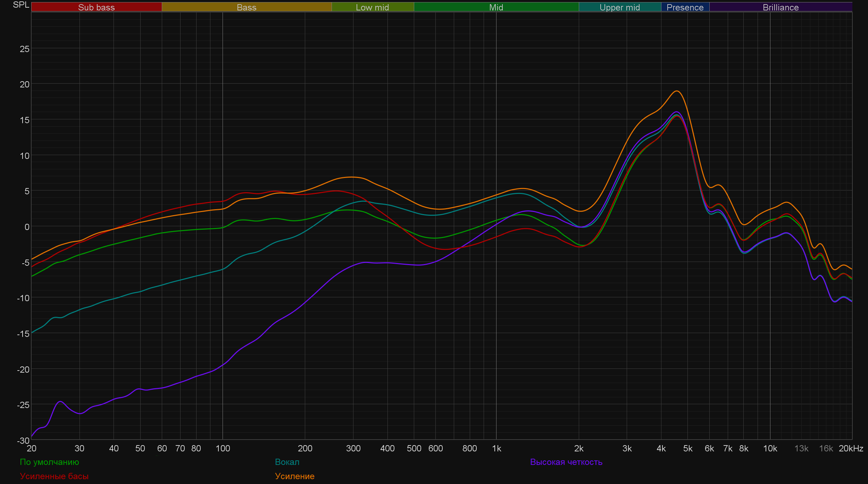
Task: Click the orange curve's peak near 4.5k
Action: pyautogui.click(x=677, y=91)
